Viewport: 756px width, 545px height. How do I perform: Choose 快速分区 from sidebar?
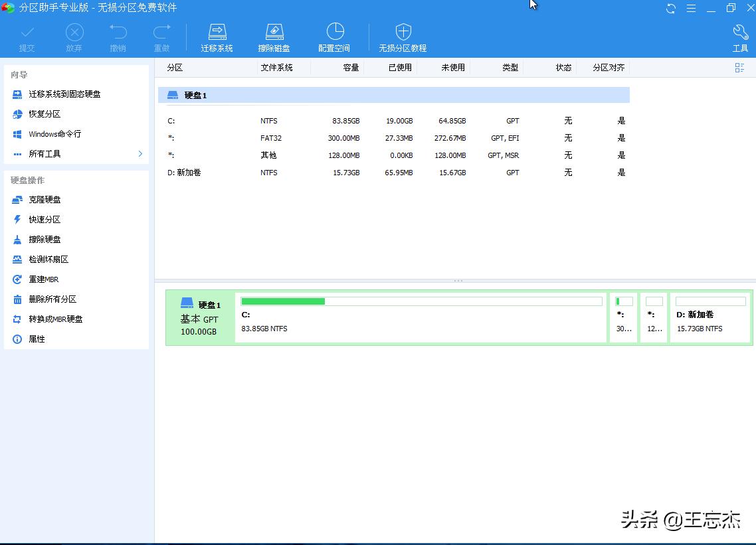click(x=45, y=220)
